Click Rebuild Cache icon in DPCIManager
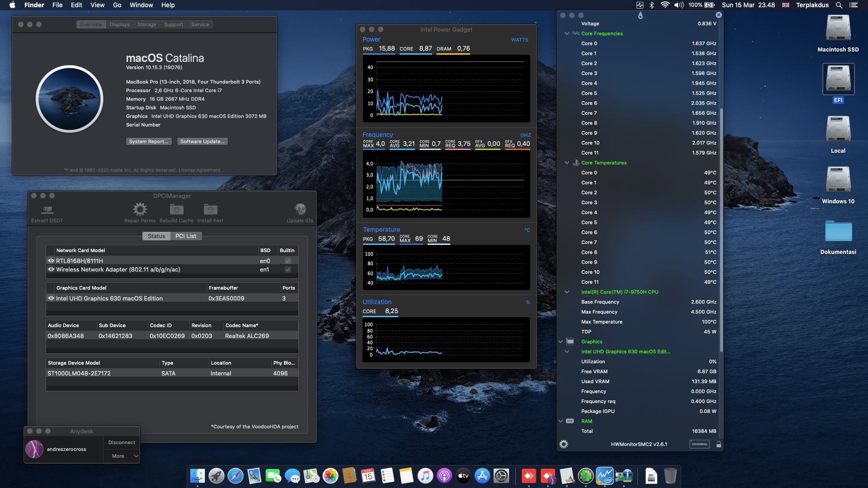This screenshot has width=868, height=488. (x=176, y=209)
